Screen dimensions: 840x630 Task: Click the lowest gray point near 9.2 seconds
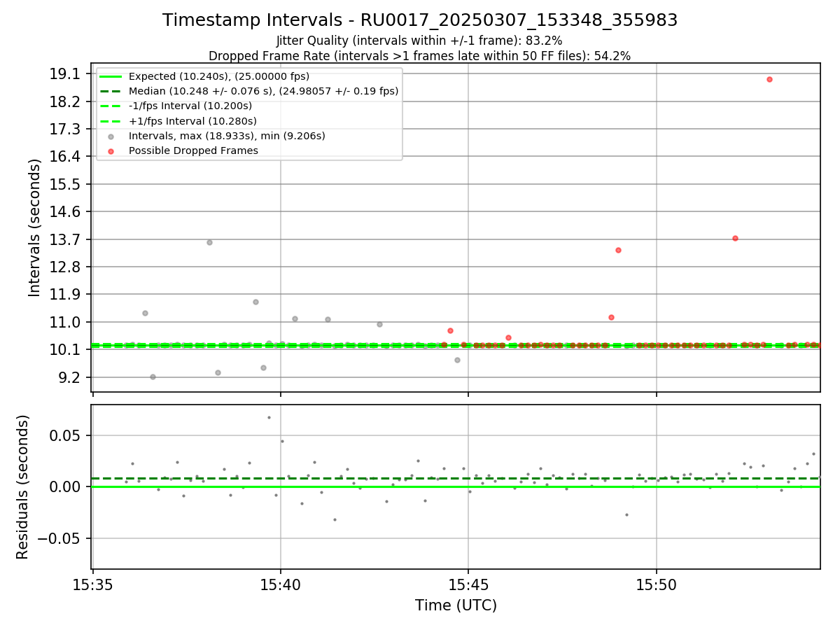tap(153, 377)
